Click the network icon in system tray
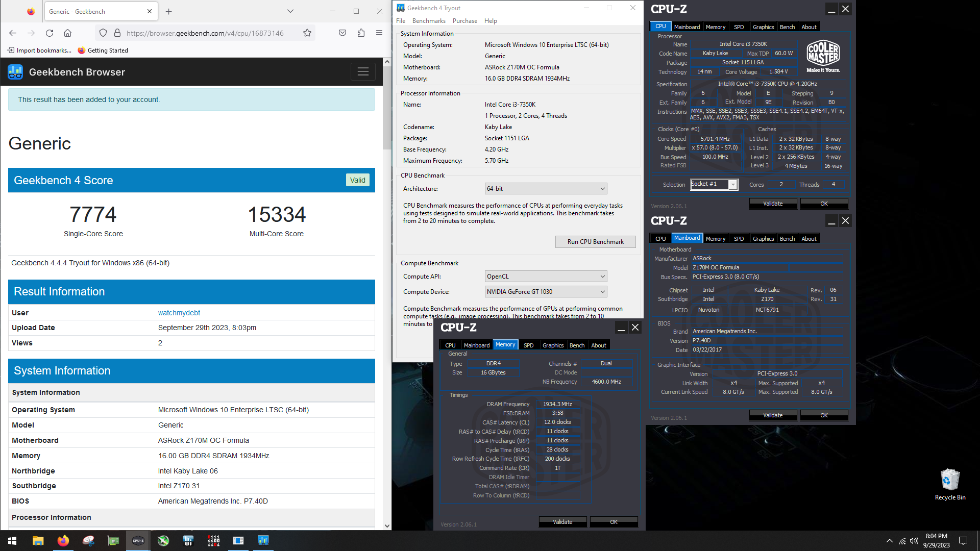 (x=902, y=541)
